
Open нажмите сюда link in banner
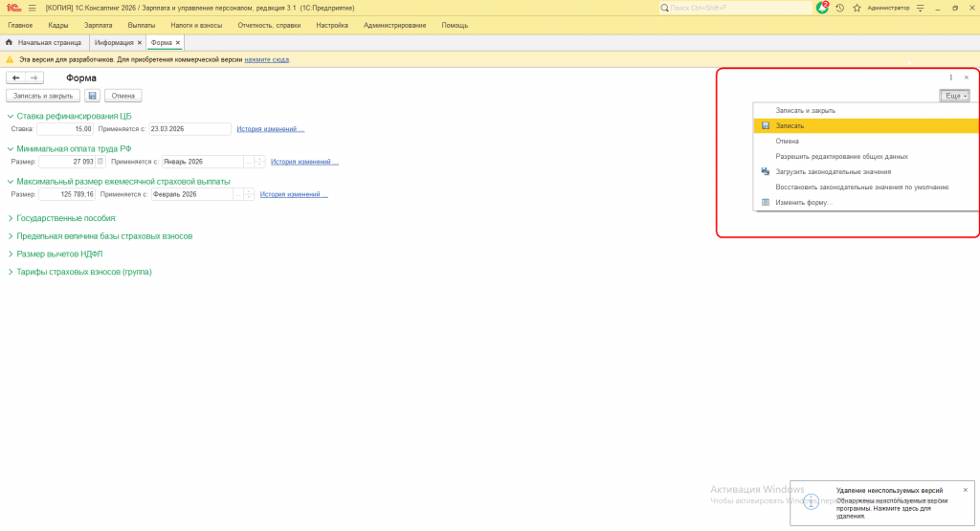point(266,60)
